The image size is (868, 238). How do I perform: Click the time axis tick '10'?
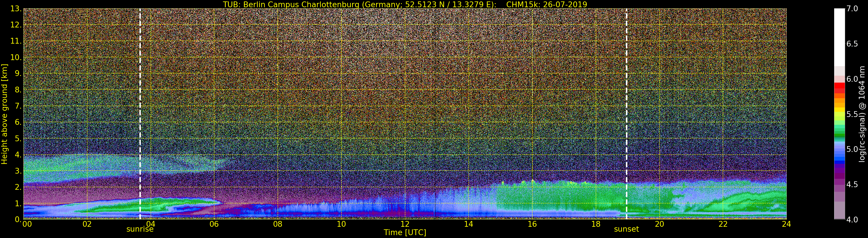(x=341, y=224)
